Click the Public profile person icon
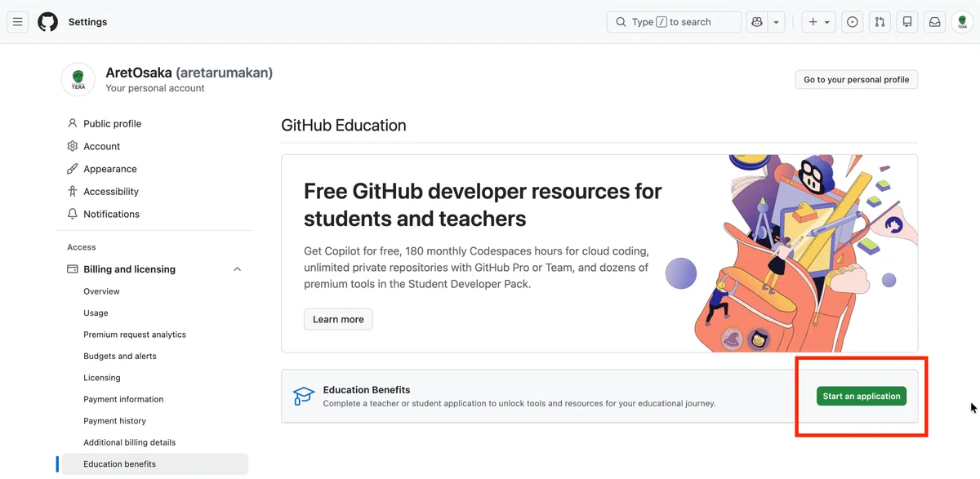 pos(73,124)
